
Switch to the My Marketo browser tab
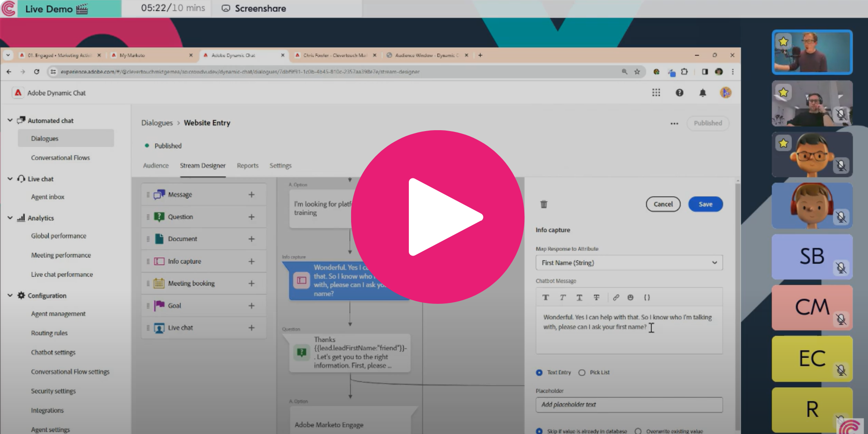(x=152, y=55)
